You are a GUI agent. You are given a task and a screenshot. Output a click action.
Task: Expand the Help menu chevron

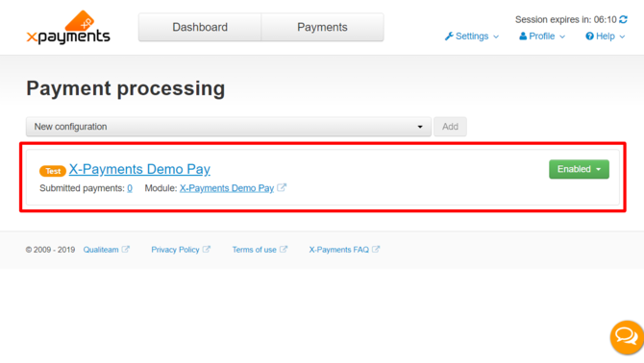coord(622,36)
